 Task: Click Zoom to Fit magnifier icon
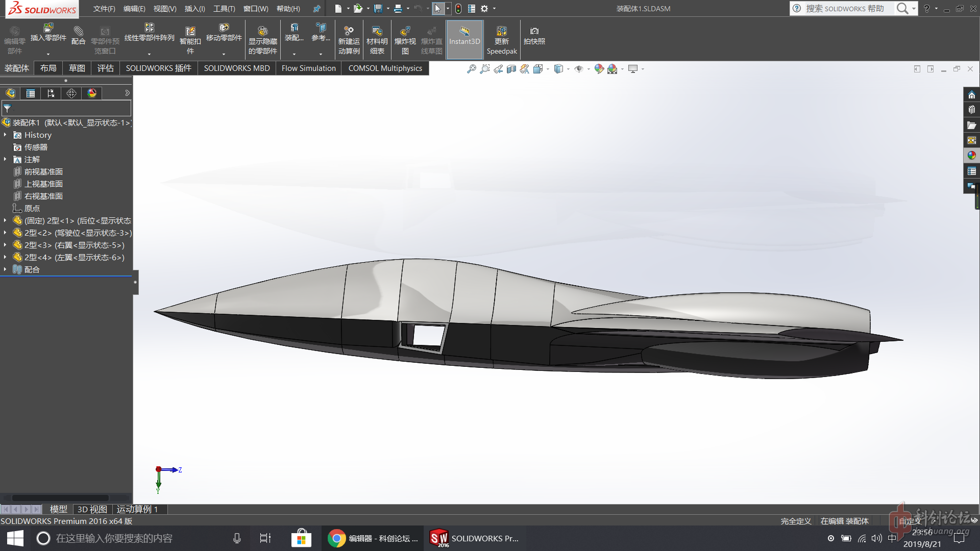[471, 69]
